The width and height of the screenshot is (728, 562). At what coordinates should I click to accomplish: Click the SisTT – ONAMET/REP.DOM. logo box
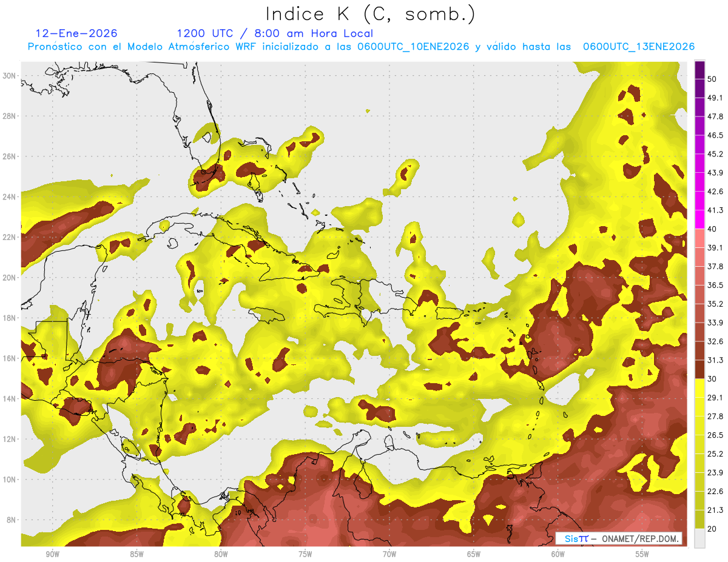[x=619, y=538]
